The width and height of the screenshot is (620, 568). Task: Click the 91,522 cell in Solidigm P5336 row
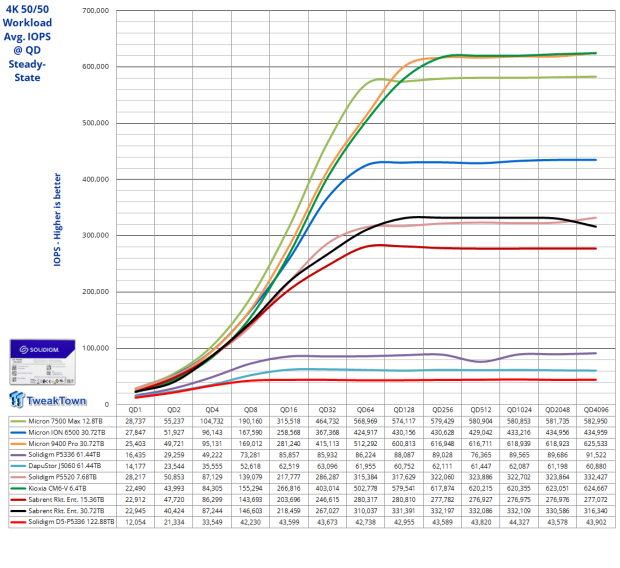point(596,455)
